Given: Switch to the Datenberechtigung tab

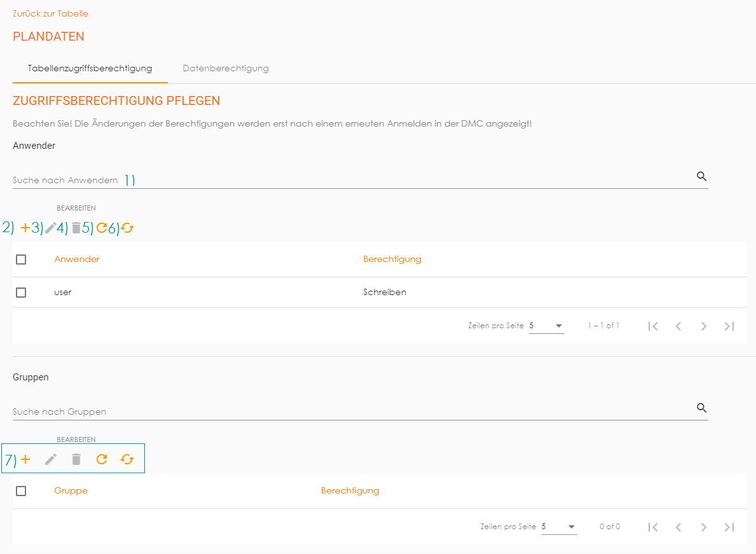Looking at the screenshot, I should tap(225, 68).
